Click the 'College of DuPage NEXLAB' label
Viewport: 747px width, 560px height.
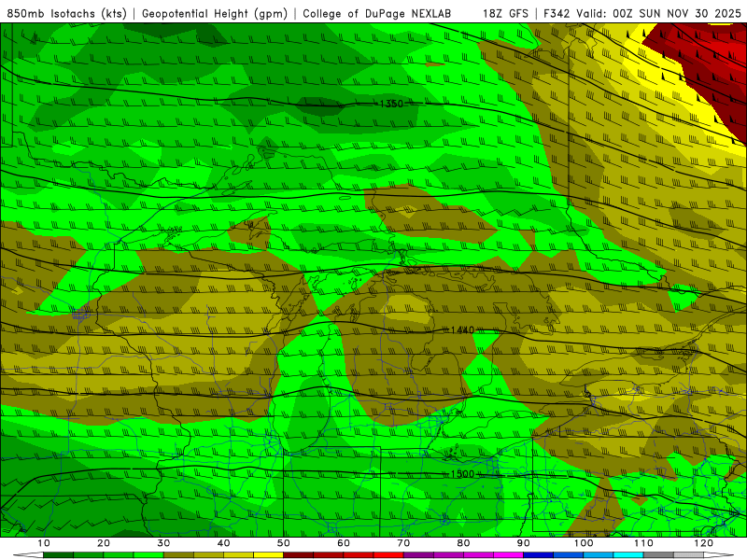377,14
